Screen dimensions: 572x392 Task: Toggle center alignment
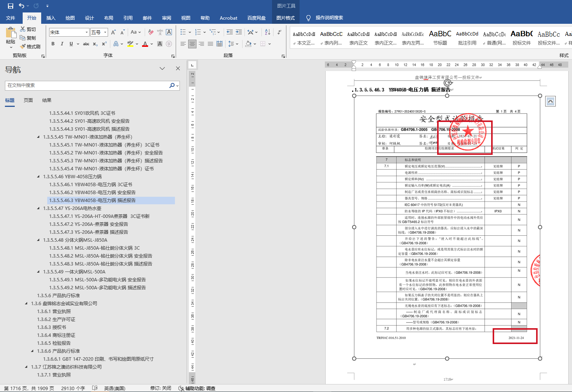192,44
